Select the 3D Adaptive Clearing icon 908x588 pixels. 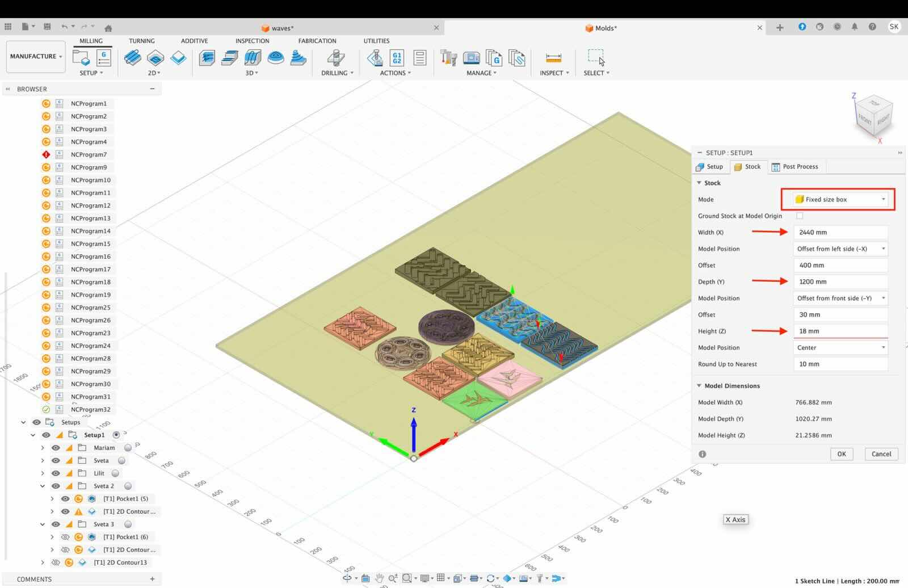[207, 58]
